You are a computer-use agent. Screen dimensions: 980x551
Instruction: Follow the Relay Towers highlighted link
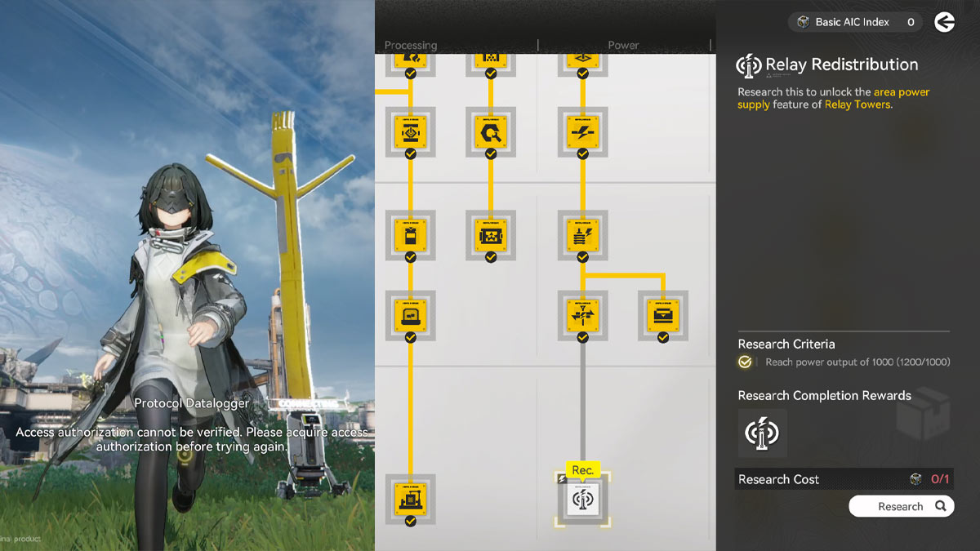click(x=857, y=104)
